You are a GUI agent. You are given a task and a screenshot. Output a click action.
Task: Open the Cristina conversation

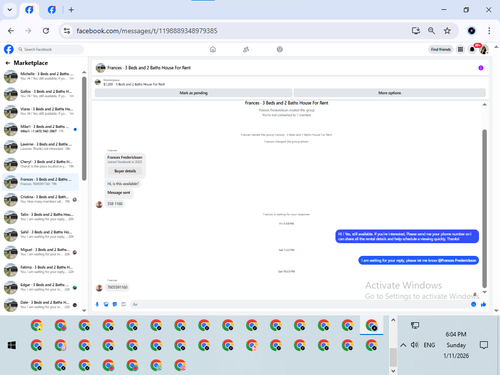point(40,199)
